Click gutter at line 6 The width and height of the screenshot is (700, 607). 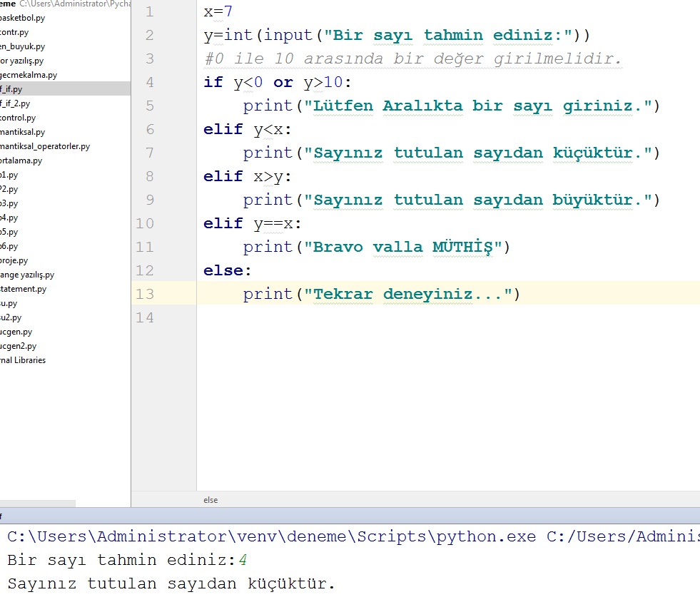[x=150, y=129]
